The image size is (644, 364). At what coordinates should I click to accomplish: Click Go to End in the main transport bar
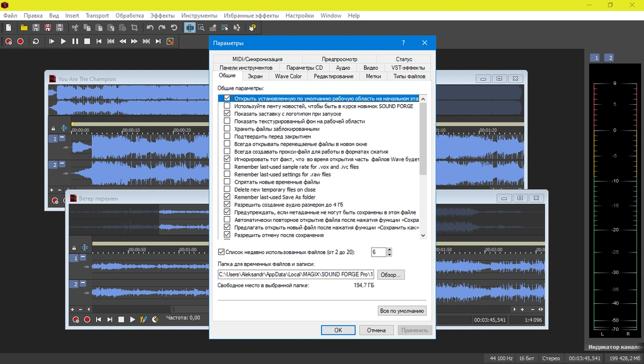[x=158, y=41]
